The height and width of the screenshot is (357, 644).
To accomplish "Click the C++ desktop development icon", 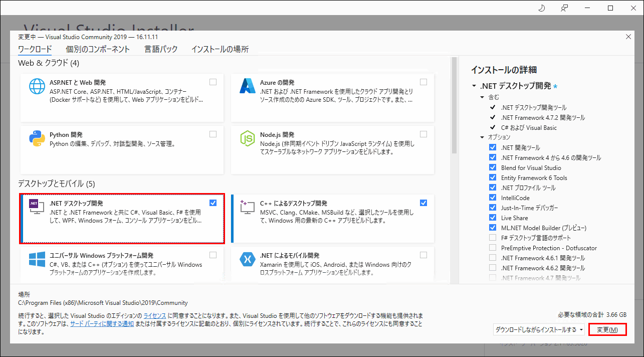I will 248,207.
